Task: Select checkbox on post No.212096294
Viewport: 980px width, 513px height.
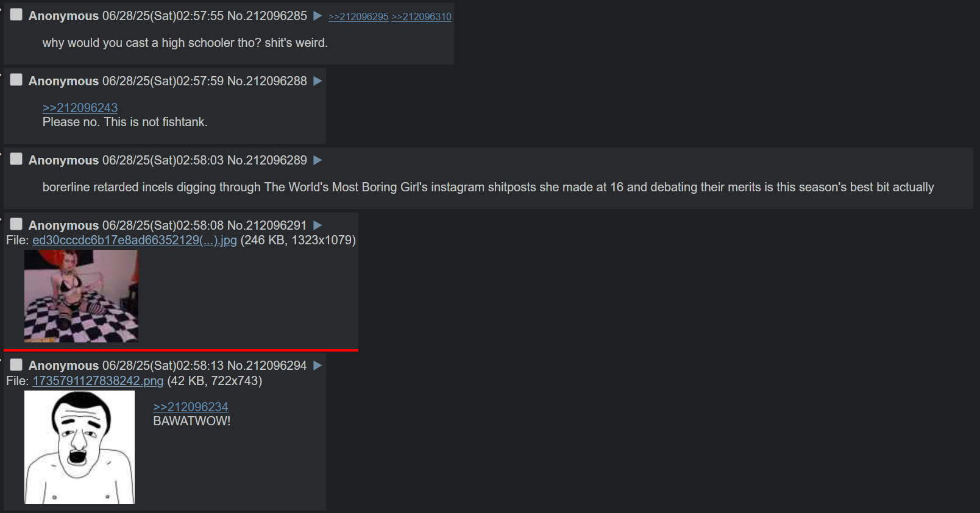Action: (x=16, y=364)
